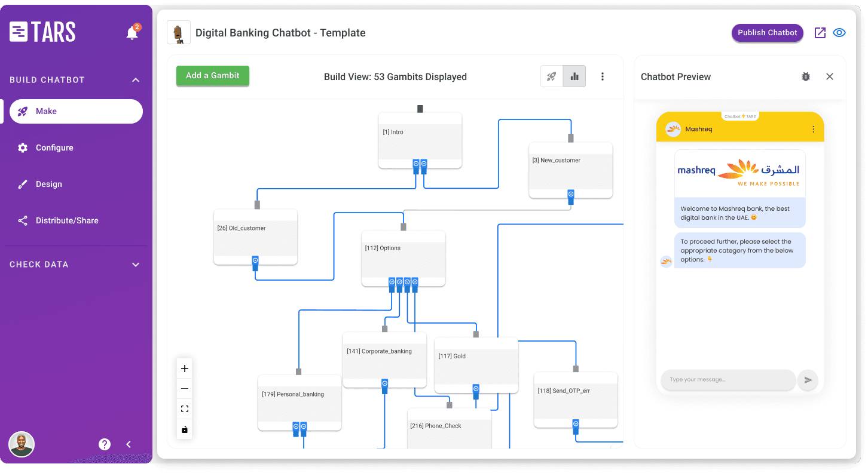
Task: Click the output connector on Send_OTP_err gambit
Action: (576, 426)
